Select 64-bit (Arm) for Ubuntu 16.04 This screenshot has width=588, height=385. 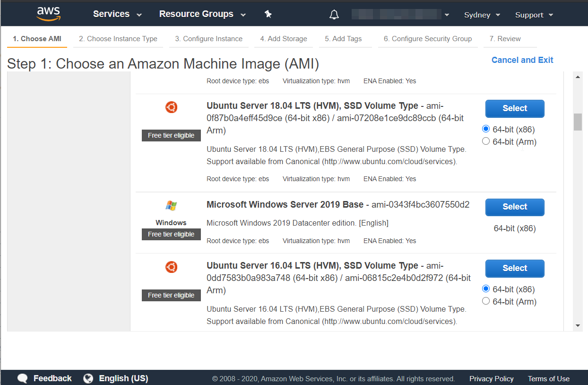pyautogui.click(x=486, y=301)
